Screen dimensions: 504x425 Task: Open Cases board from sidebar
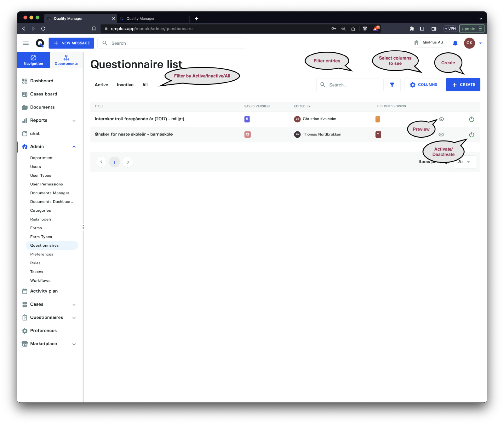[43, 94]
